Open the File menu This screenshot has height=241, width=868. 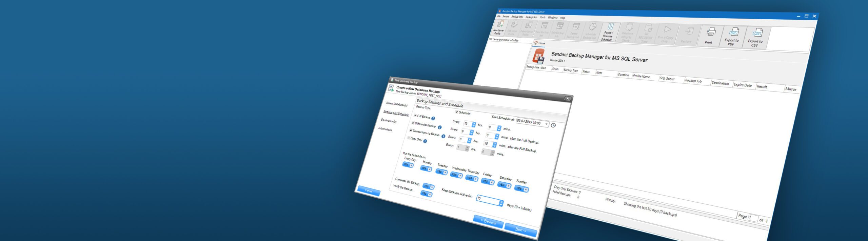499,16
